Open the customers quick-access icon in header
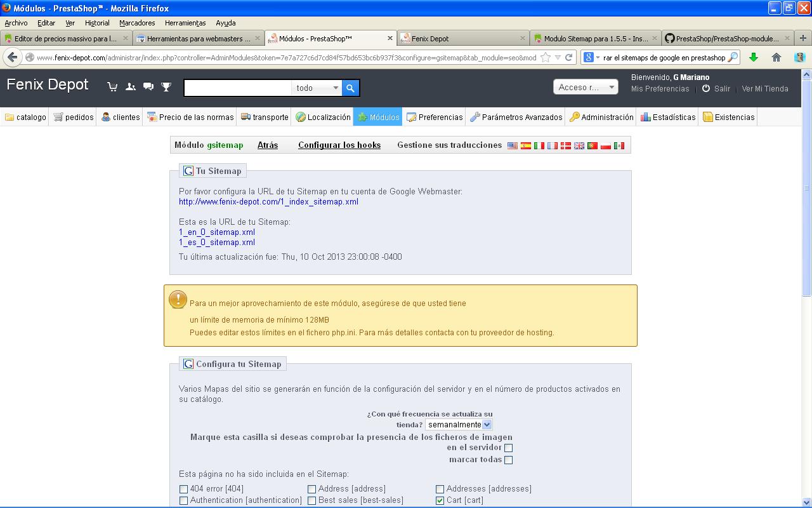The width and height of the screenshot is (812, 508). pos(131,87)
